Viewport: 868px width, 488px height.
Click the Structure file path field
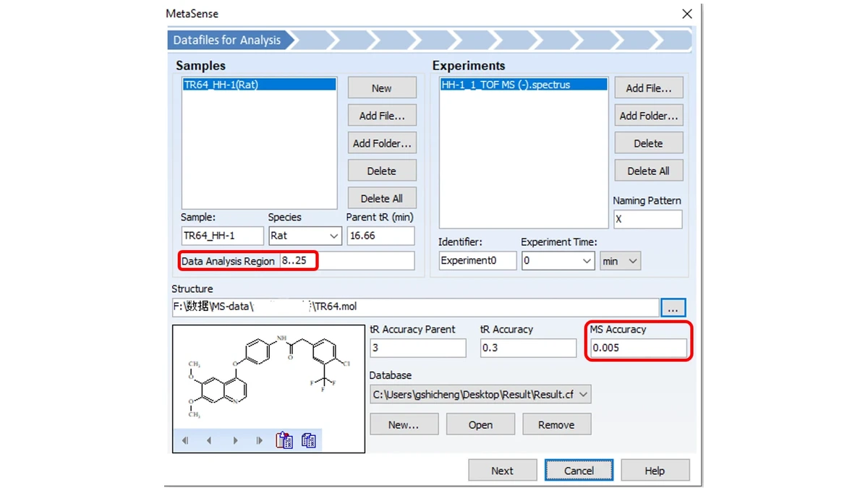tap(416, 307)
